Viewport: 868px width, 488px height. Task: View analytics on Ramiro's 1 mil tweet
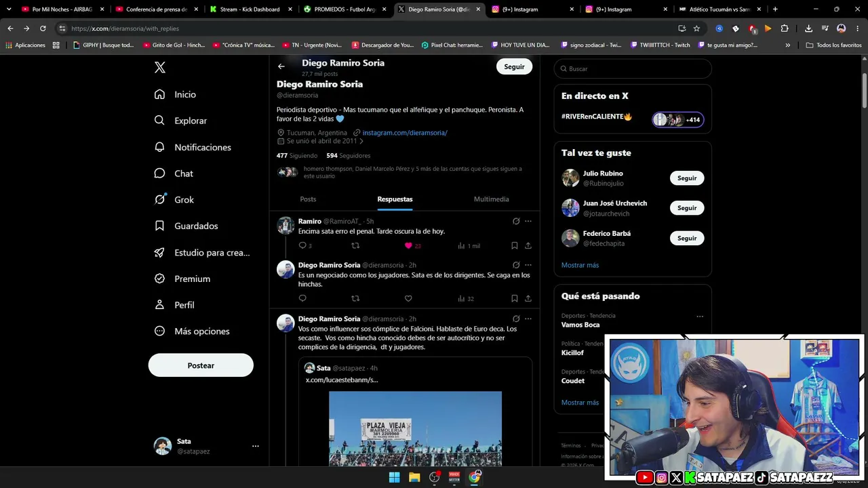tap(469, 245)
